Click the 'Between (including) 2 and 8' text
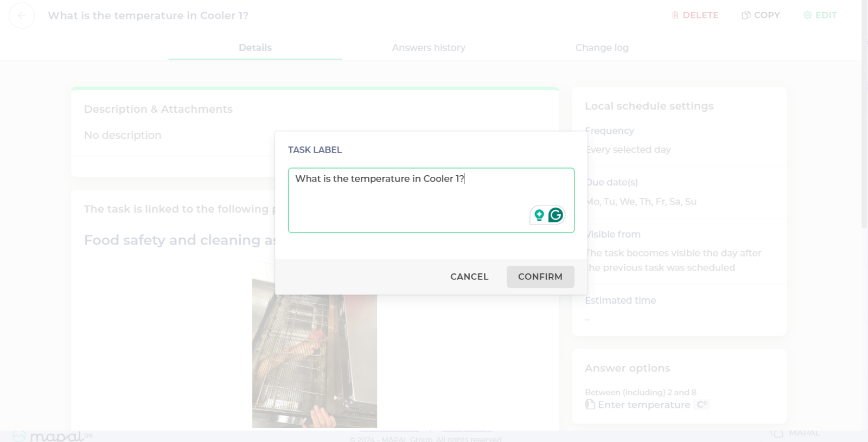Image resolution: width=868 pixels, height=442 pixels. pos(641,392)
